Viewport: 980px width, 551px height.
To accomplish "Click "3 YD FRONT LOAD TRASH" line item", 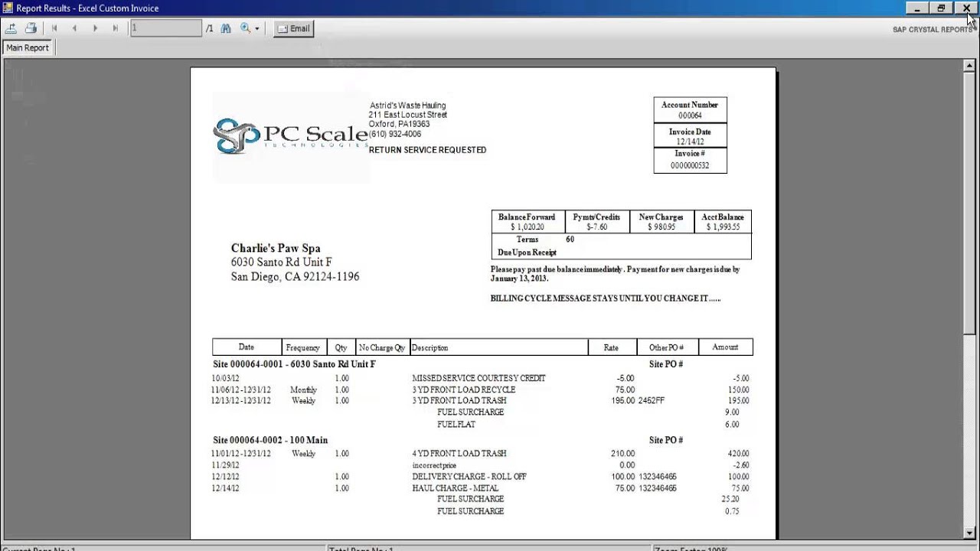I will click(459, 400).
